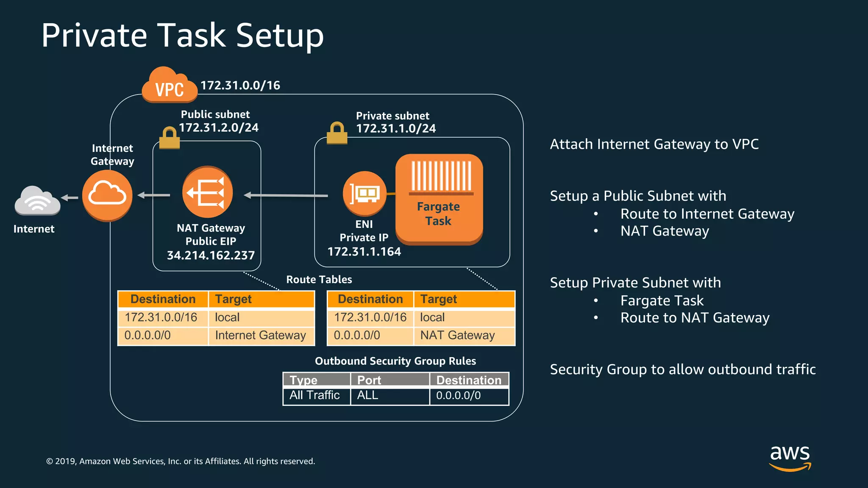Screen dimensions: 868x488
Task: Click the Internet Gateway cloud icon
Action: 107,195
